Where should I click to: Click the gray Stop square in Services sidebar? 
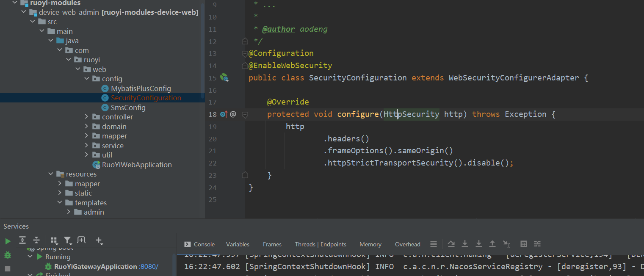click(x=8, y=269)
